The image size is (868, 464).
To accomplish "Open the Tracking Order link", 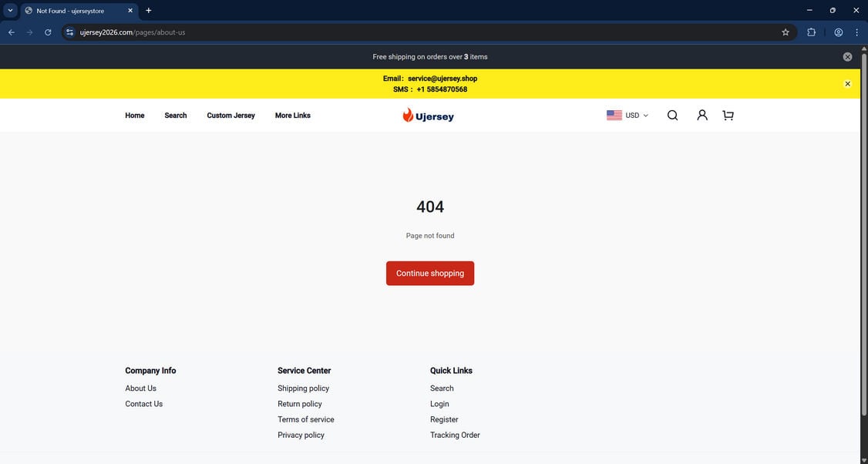I will pos(455,435).
